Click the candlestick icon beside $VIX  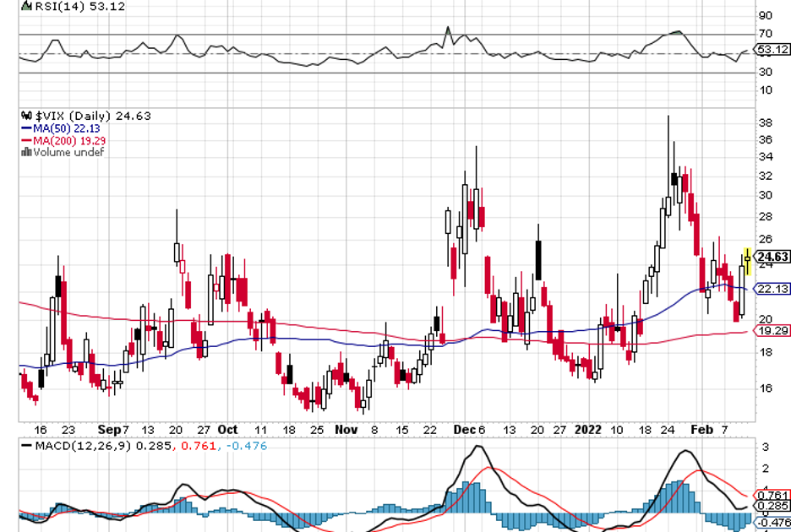point(25,116)
